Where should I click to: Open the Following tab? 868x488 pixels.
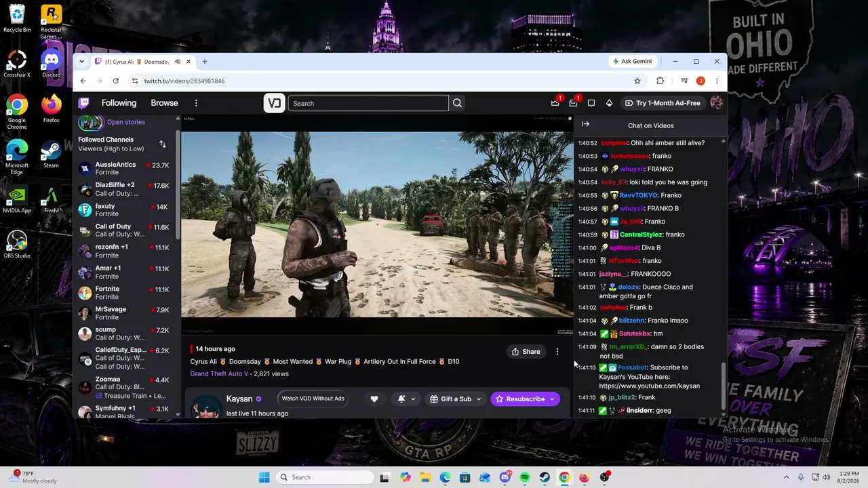[119, 103]
